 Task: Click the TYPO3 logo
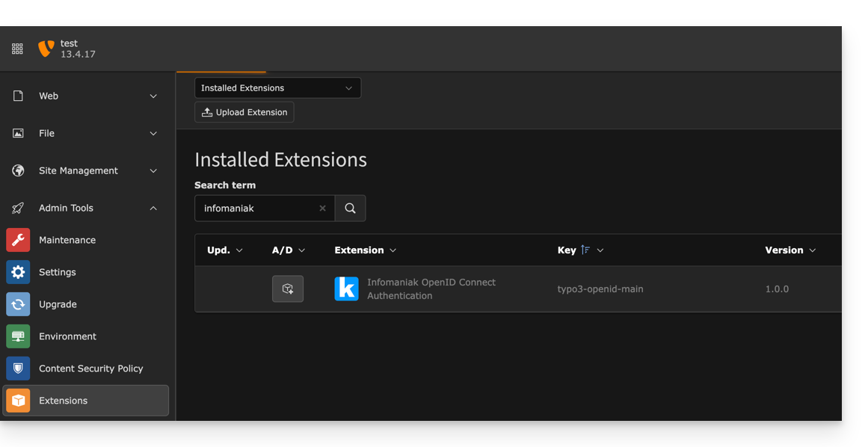(x=46, y=49)
